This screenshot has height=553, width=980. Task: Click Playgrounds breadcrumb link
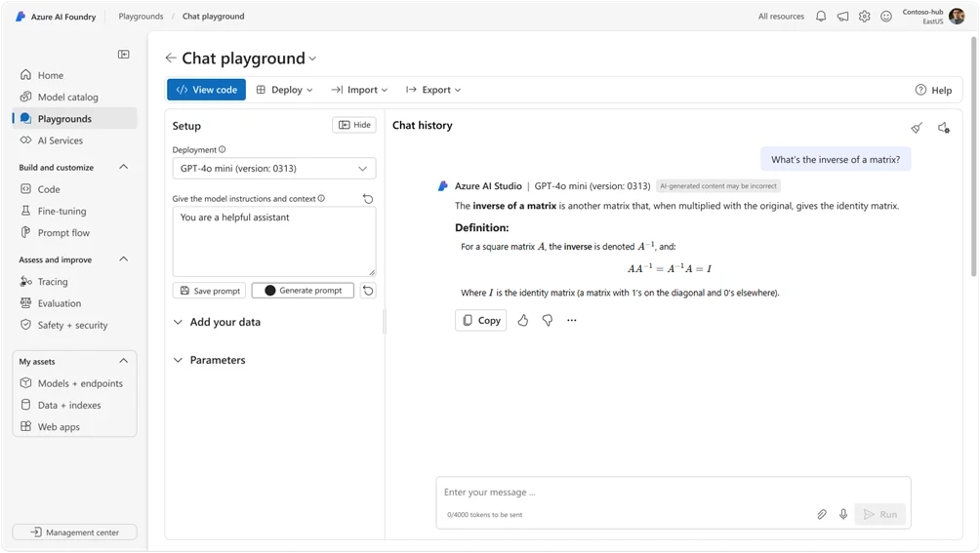141,17
